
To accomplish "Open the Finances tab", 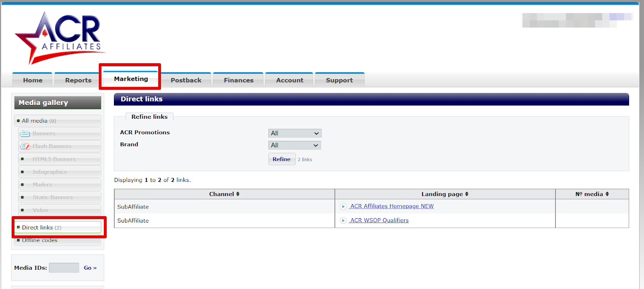I will pos(238,80).
